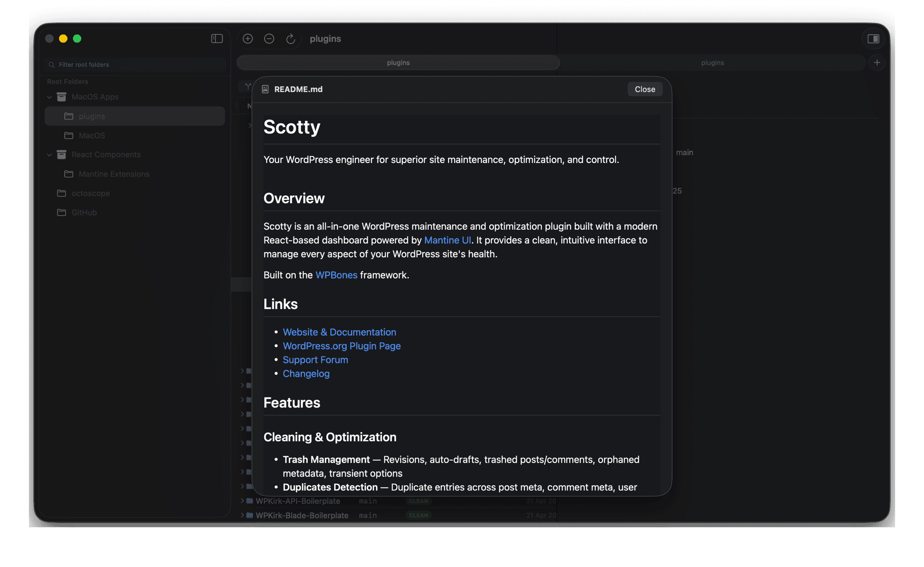This screenshot has height=567, width=924.
Task: Click the octoscope folder icon
Action: (x=61, y=193)
